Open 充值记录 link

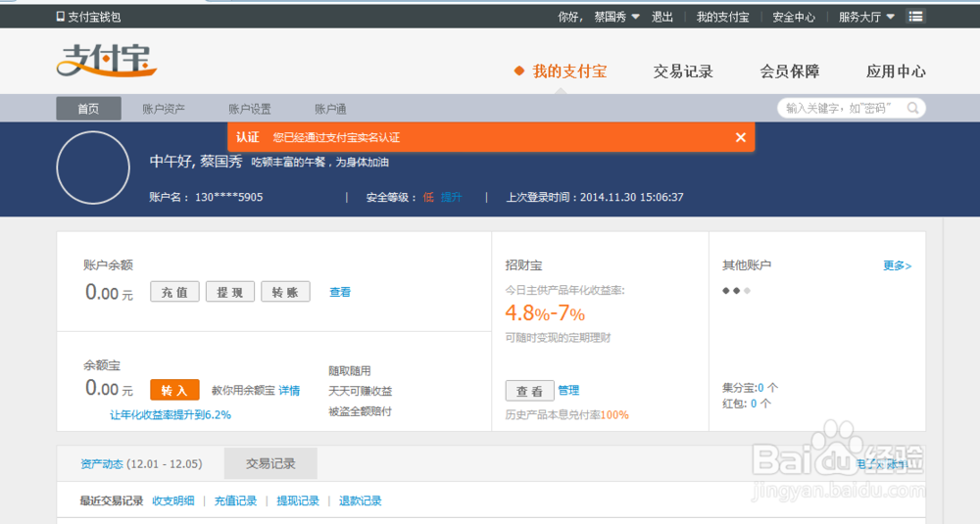pos(235,500)
